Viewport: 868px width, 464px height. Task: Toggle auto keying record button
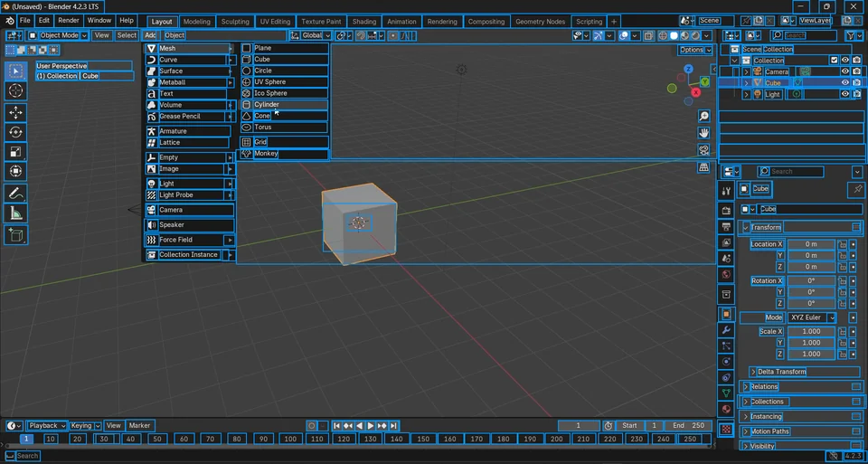coord(312,426)
